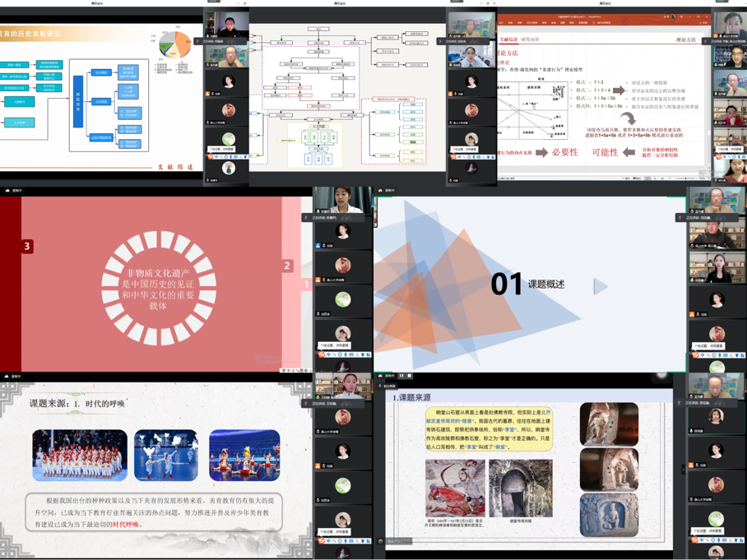747x560 pixels.
Task: Click the pie chart on the top-left slide
Action: pos(174,44)
